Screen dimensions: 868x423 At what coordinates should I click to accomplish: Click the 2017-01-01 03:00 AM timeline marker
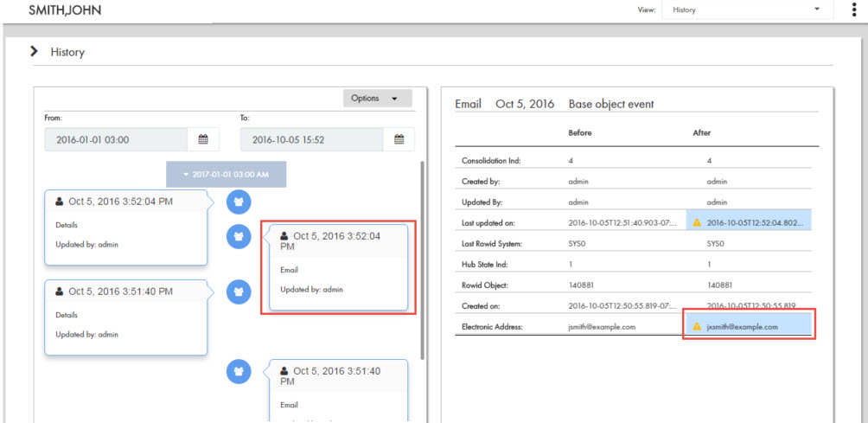tap(226, 174)
